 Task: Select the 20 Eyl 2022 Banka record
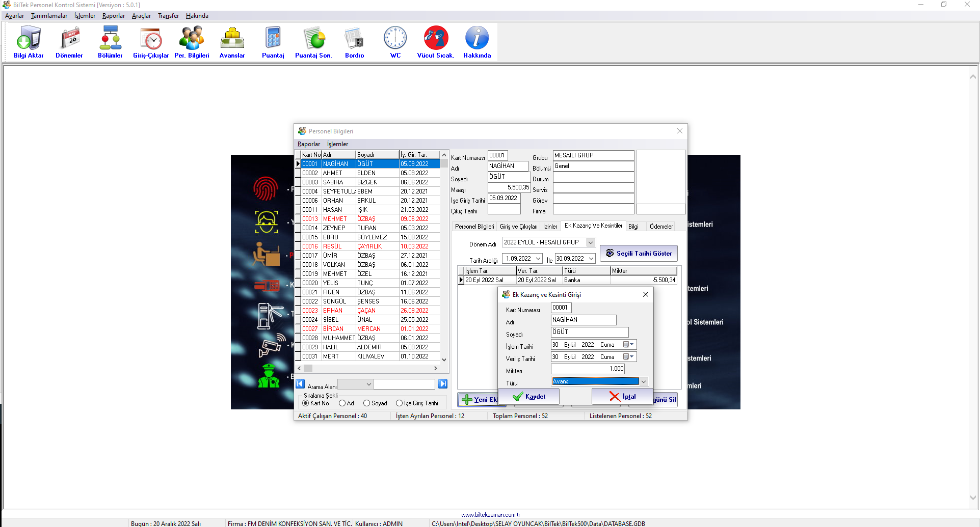click(x=568, y=280)
